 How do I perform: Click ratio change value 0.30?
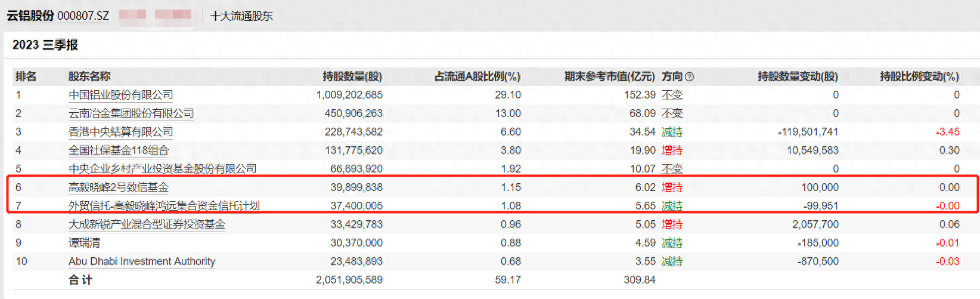pyautogui.click(x=950, y=150)
